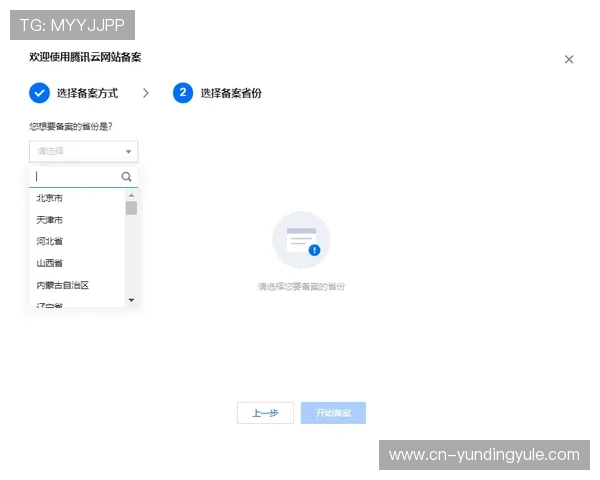
Task: Close the 腾讯云网站备案 dialog
Action: [x=569, y=59]
